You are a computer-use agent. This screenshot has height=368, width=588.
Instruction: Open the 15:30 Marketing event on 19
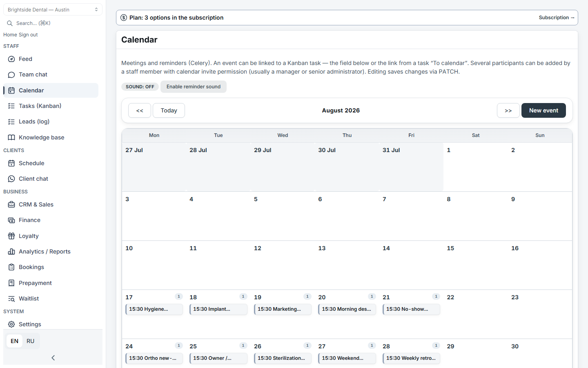coord(283,309)
